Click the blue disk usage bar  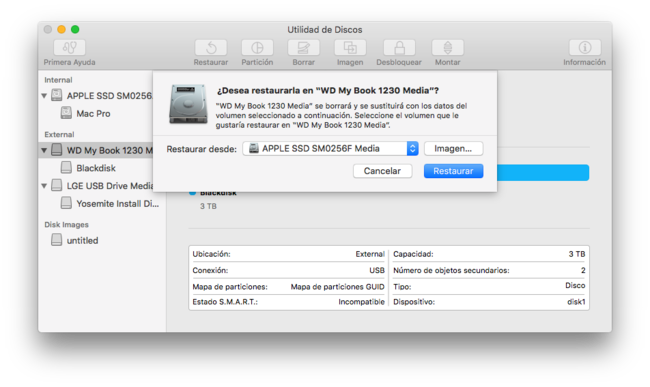(543, 172)
